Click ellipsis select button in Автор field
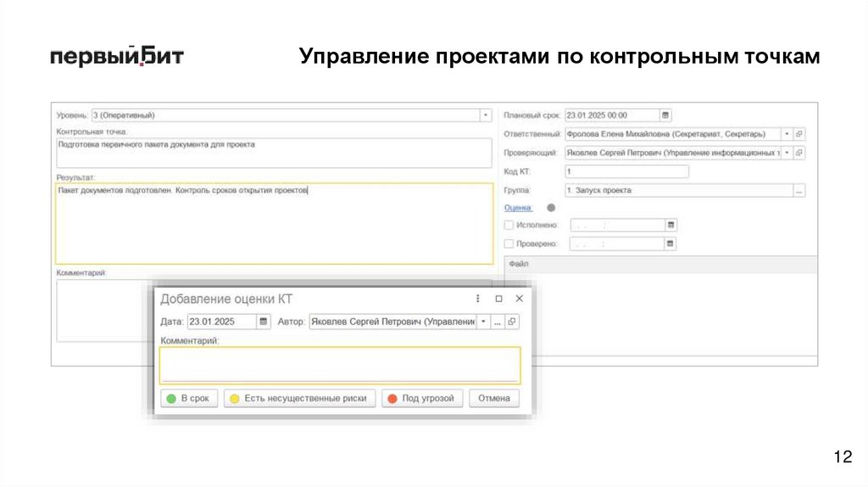The width and height of the screenshot is (868, 487). point(498,322)
